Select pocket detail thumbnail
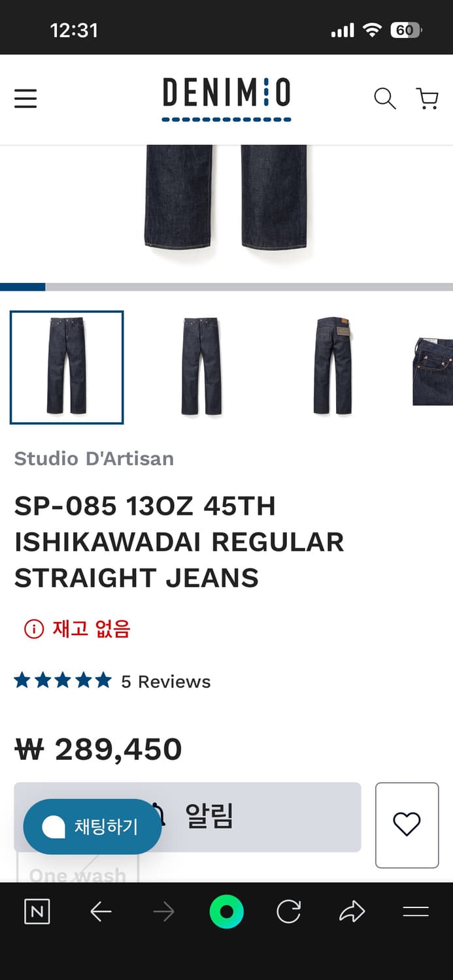Screen dimensions: 453x980 433,370
